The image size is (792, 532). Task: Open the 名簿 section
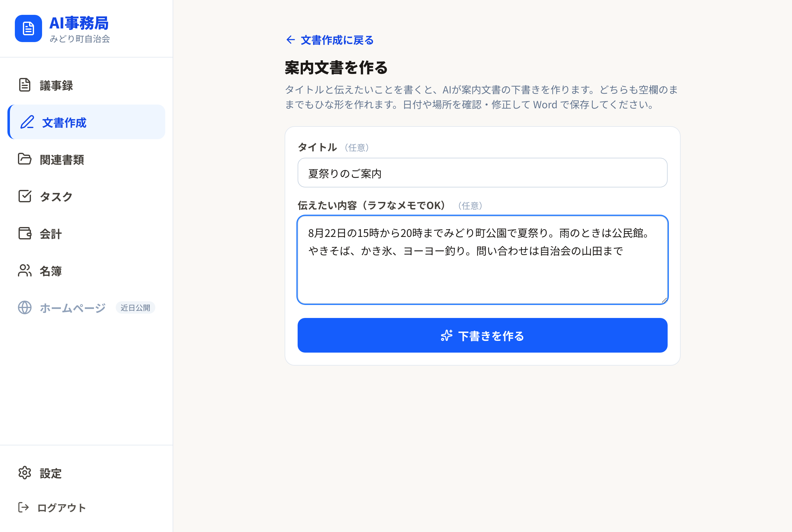point(86,271)
